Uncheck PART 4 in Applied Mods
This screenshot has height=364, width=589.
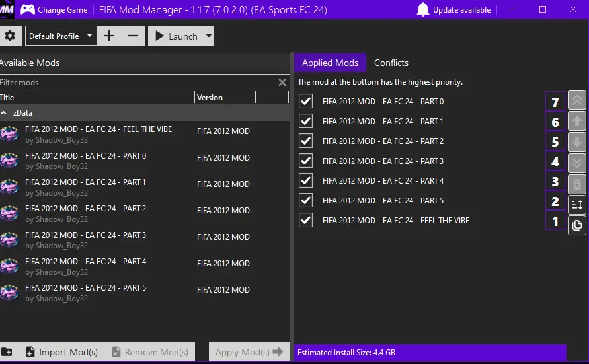[306, 181]
